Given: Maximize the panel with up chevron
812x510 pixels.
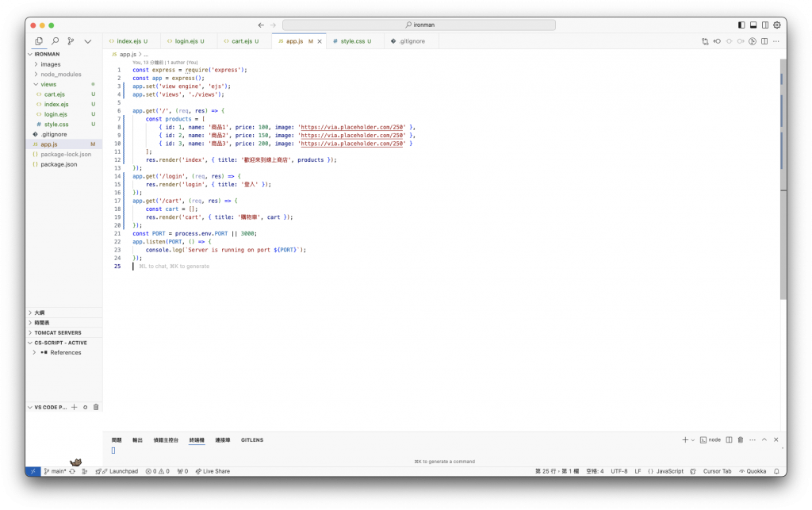Looking at the screenshot, I should [x=764, y=440].
